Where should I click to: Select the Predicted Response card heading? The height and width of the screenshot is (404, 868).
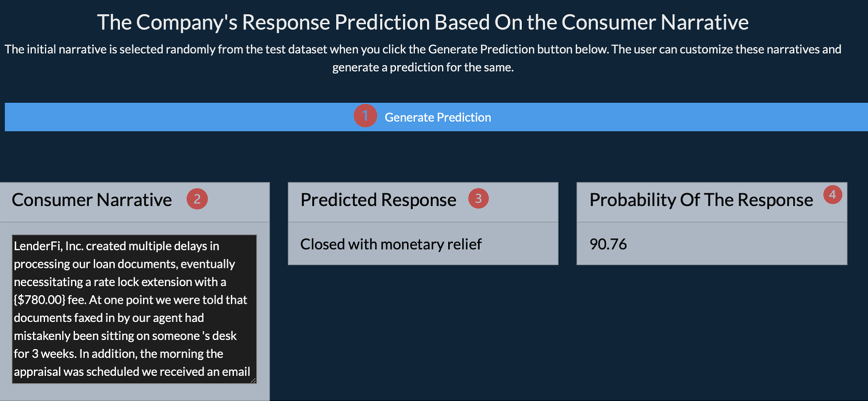pos(378,200)
